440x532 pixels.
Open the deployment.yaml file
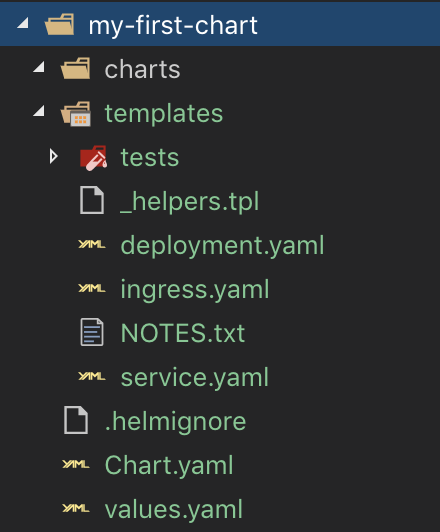click(222, 246)
